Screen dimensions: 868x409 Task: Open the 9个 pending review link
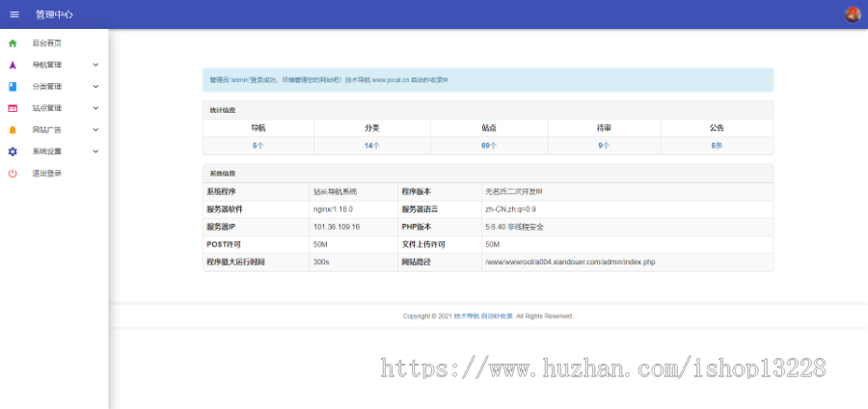[x=604, y=146]
